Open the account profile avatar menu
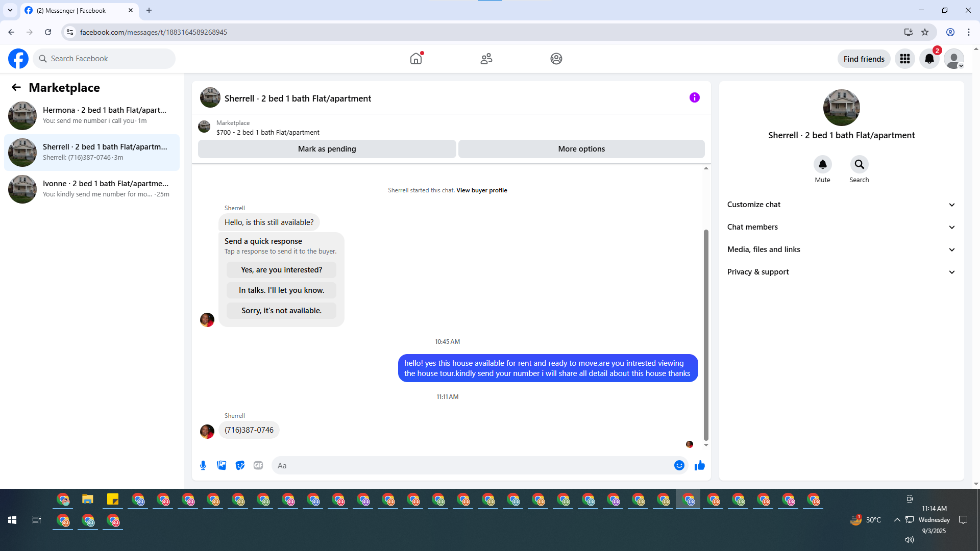This screenshot has height=551, width=980. (953, 59)
